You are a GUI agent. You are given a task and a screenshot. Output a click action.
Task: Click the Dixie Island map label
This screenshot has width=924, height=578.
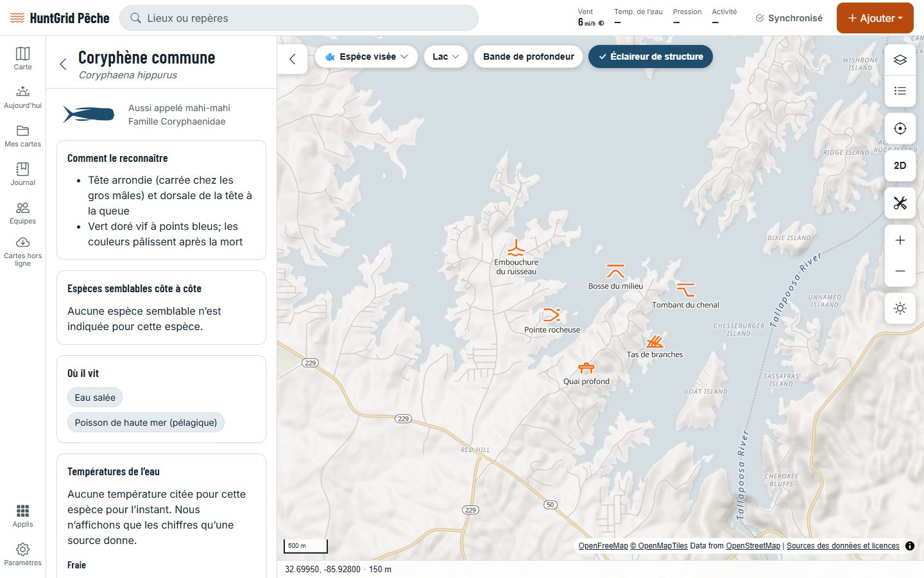(x=789, y=238)
